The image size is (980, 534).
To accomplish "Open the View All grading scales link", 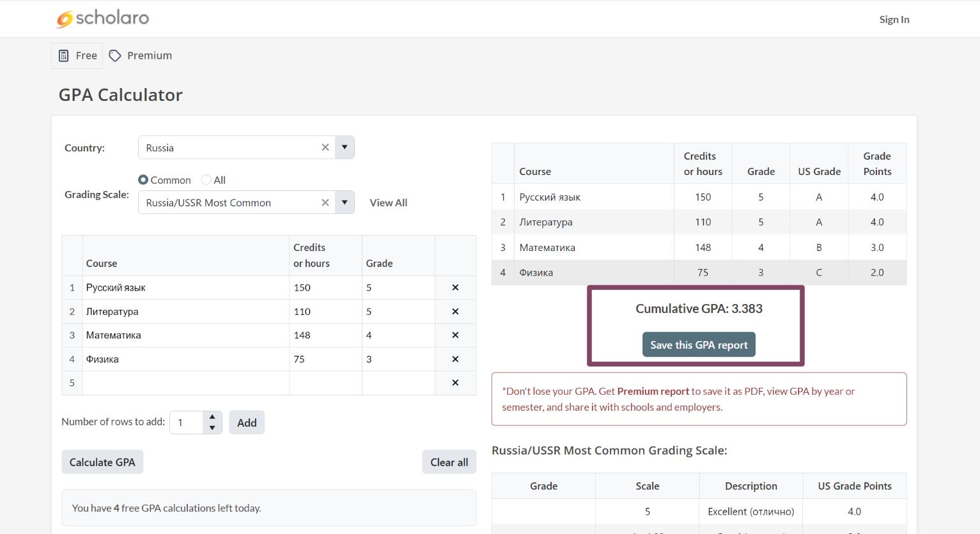I will 388,202.
